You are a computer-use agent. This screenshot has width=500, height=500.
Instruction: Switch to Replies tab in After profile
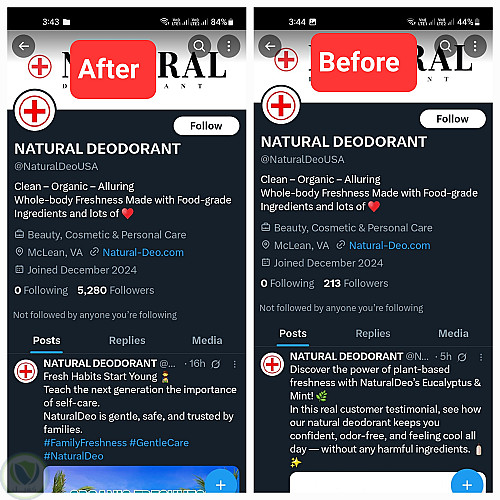(127, 340)
